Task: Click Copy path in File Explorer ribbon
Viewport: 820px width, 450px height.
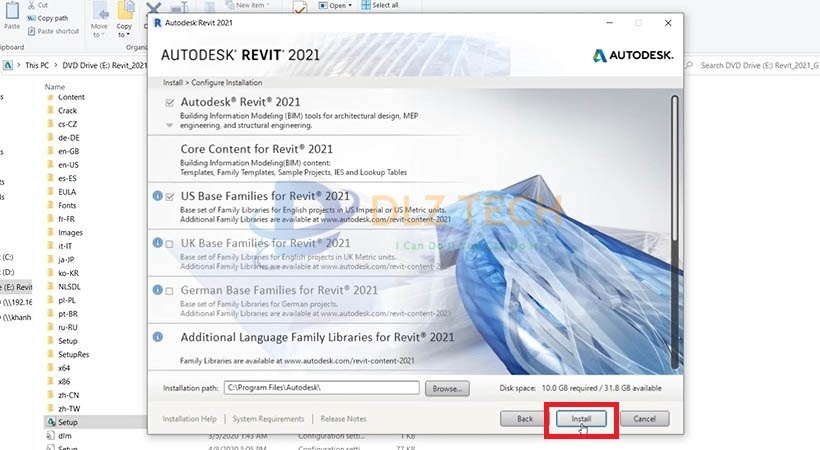Action: pos(48,18)
